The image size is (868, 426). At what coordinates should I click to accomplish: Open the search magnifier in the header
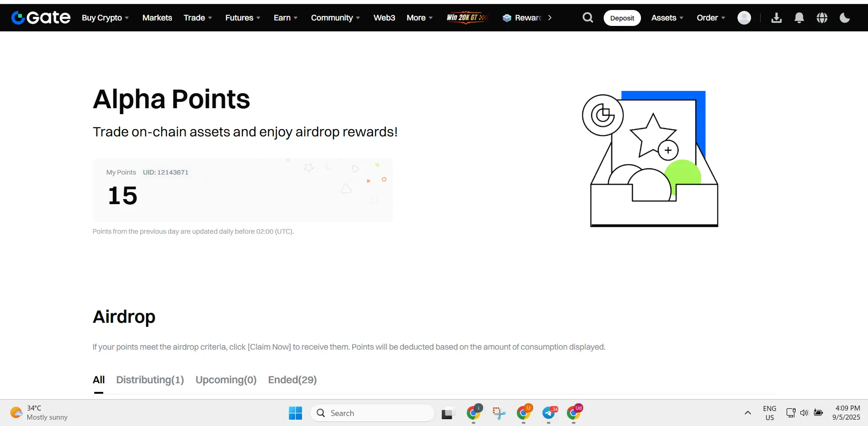click(588, 18)
